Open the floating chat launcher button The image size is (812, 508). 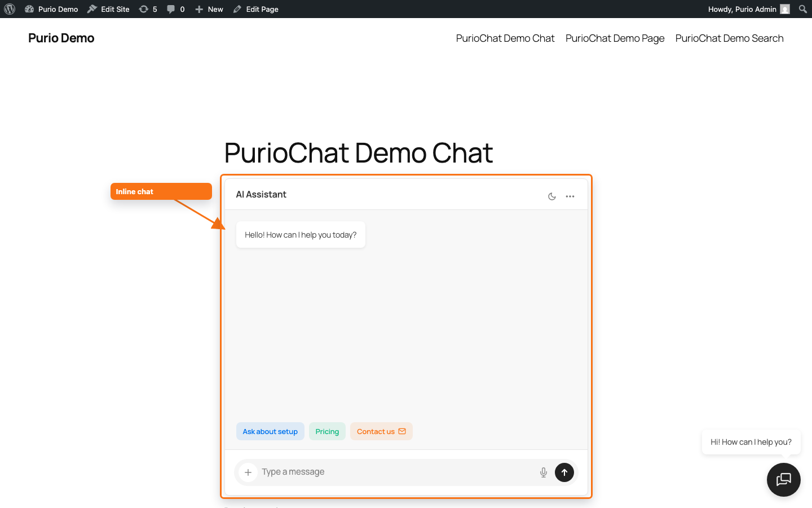point(784,480)
